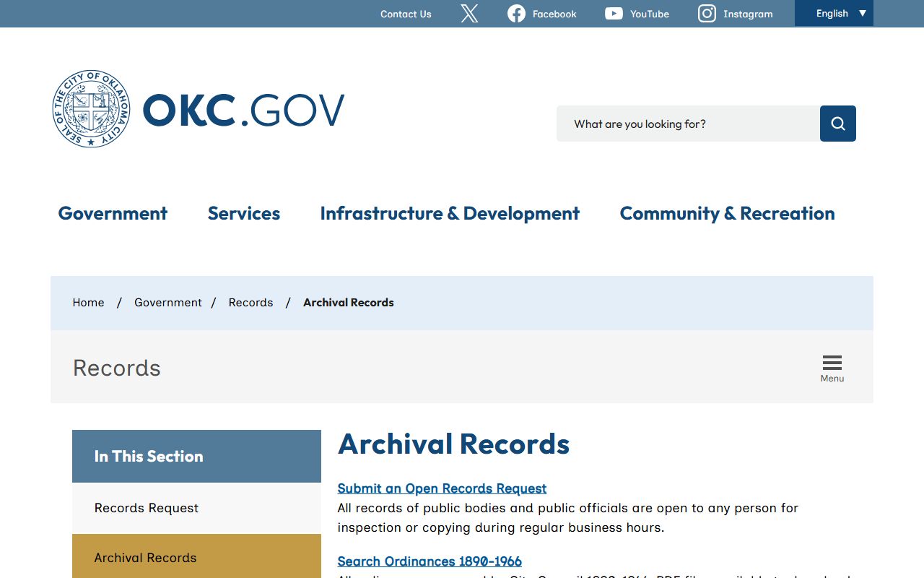Open the Infrastructure & Development menu
This screenshot has height=578, width=924.
(450, 213)
